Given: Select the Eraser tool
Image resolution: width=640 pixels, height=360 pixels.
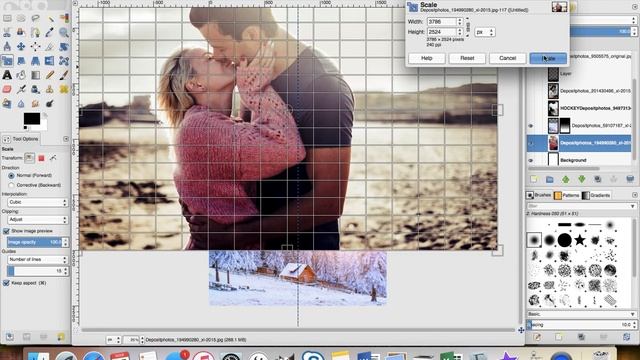Looking at the screenshot, I should [7, 89].
